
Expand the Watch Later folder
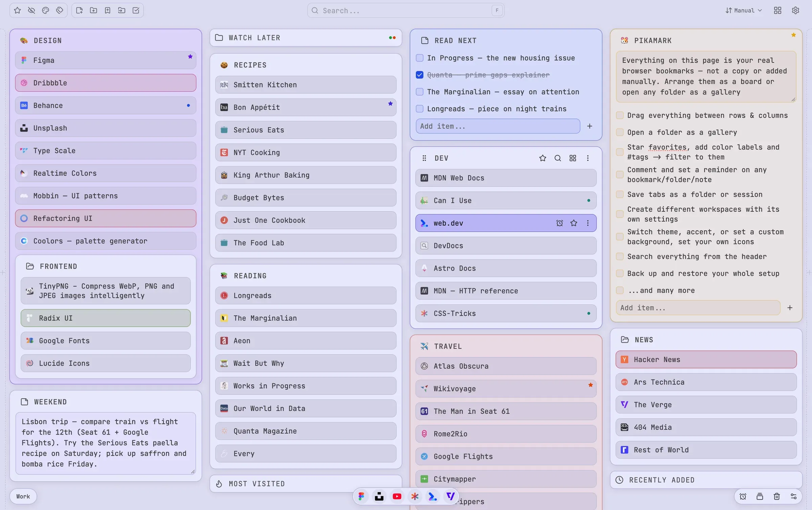point(306,38)
